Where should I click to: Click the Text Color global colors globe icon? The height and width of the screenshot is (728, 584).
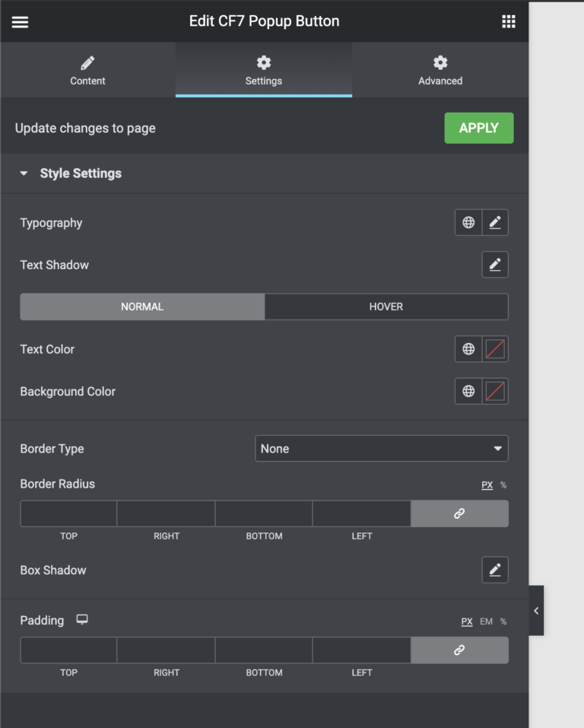[468, 349]
